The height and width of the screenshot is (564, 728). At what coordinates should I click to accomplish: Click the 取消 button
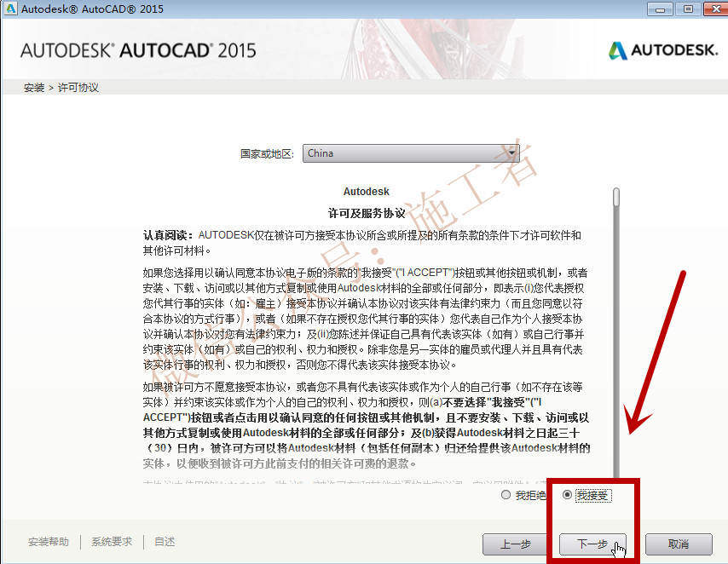[679, 544]
